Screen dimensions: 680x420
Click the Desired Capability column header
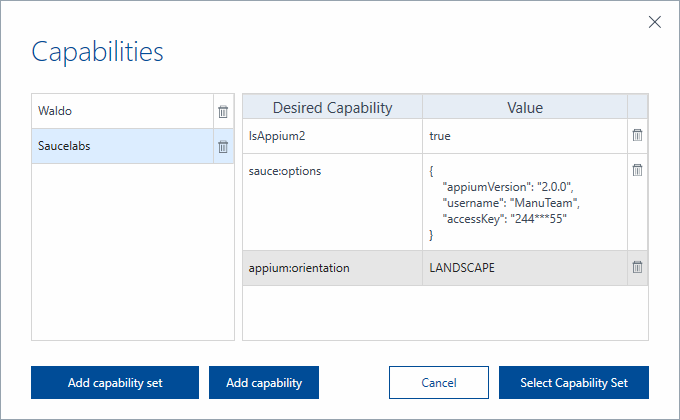(332, 107)
